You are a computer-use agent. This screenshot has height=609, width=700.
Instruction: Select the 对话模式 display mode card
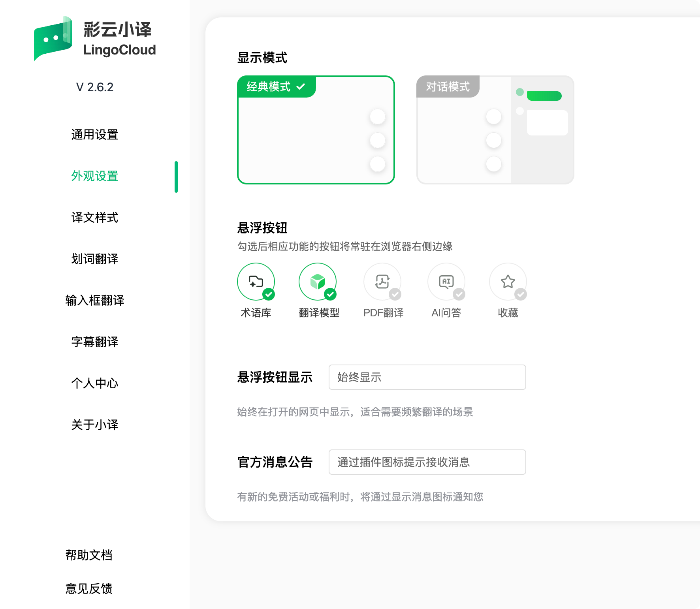(x=495, y=130)
